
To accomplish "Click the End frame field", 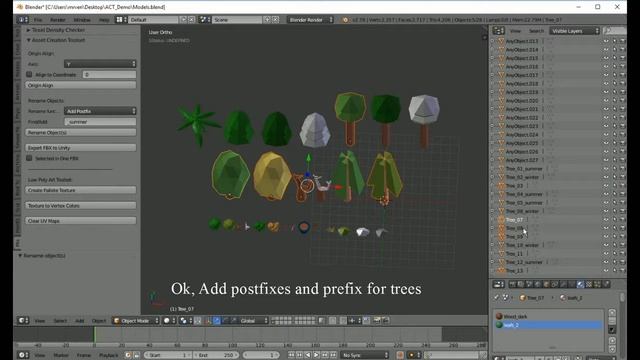I will [216, 355].
